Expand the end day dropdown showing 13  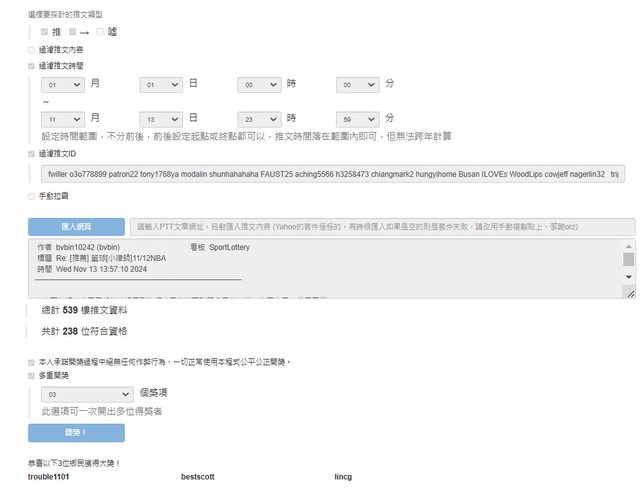(162, 118)
